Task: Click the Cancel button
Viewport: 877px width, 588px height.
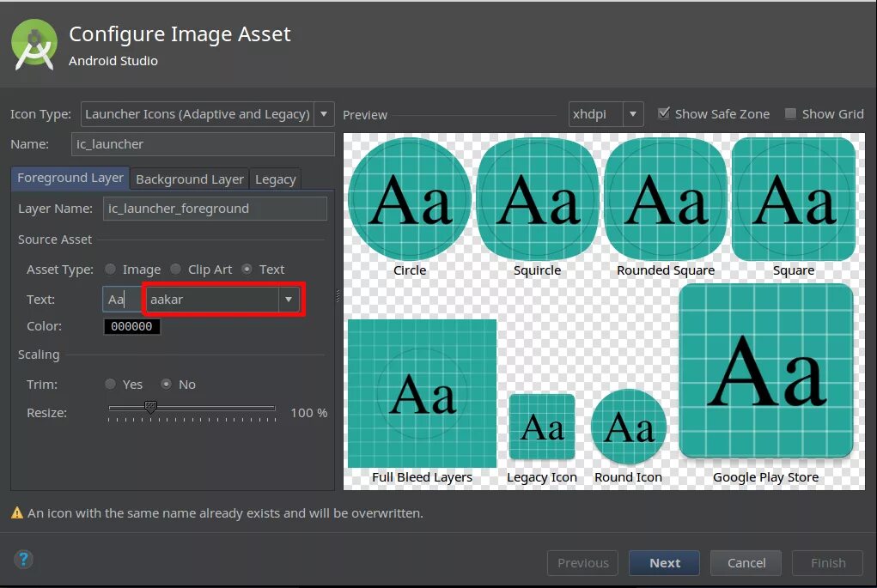Action: point(746,563)
